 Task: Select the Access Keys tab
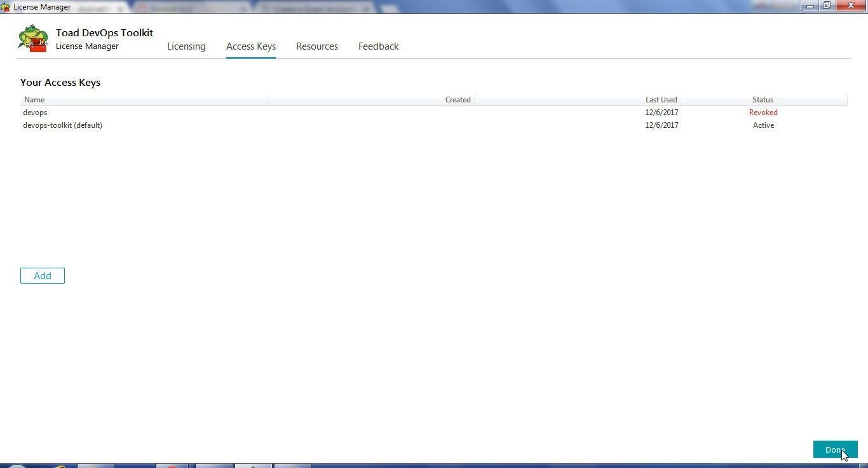[x=251, y=46]
